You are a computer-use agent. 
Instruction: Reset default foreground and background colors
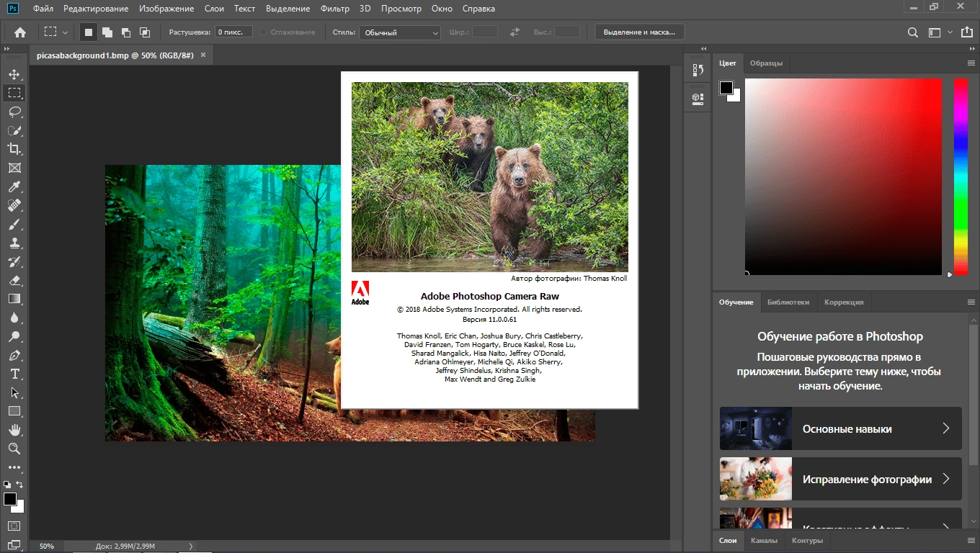pyautogui.click(x=6, y=485)
